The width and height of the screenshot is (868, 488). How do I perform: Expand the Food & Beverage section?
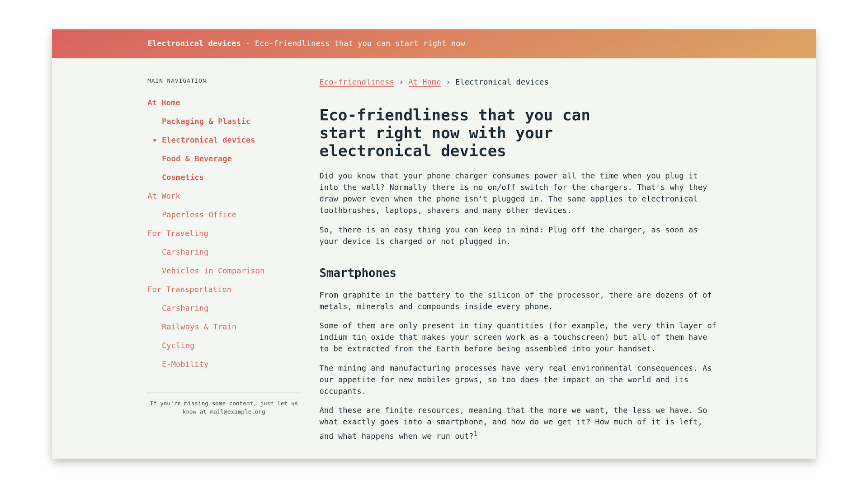(x=196, y=159)
